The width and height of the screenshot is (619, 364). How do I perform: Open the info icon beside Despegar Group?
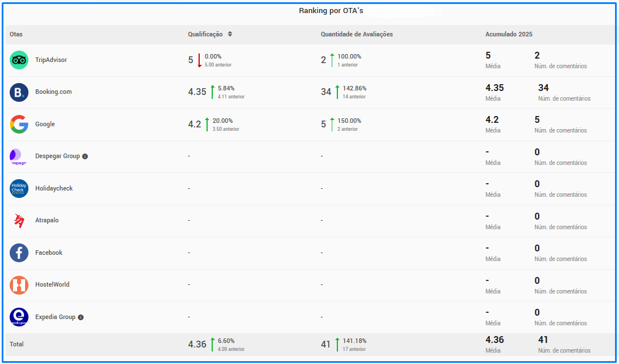(85, 156)
